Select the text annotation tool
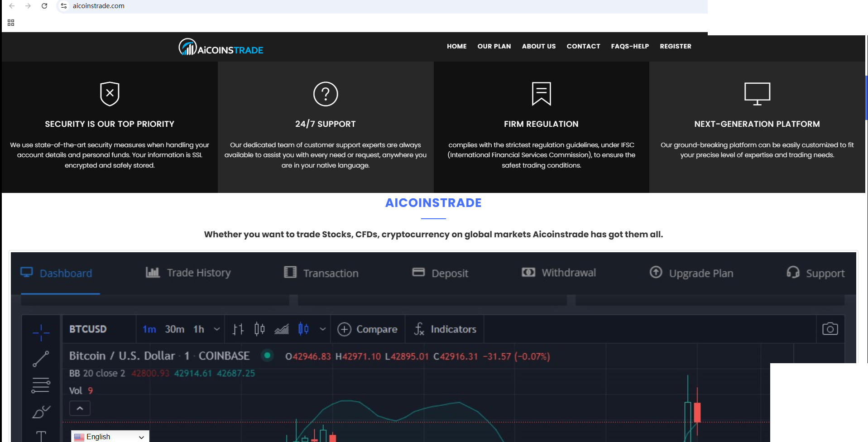 tap(41, 436)
